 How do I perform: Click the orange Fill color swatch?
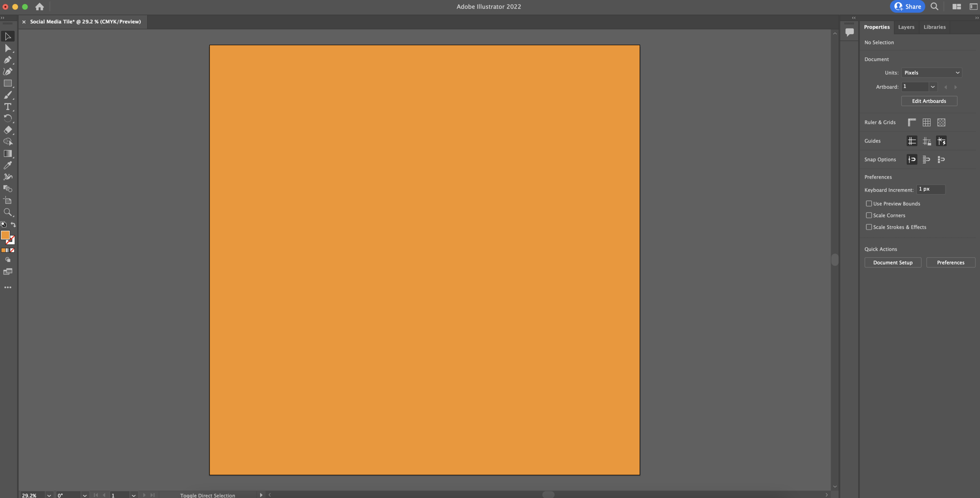pos(5,235)
